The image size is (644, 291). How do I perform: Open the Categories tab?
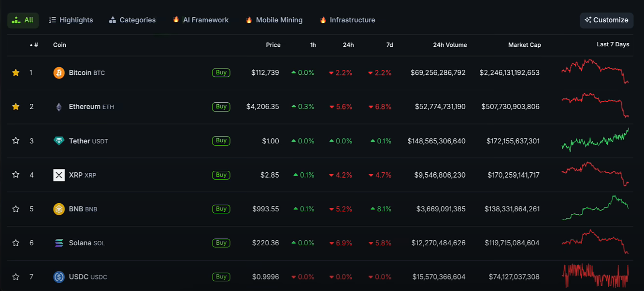click(x=132, y=20)
